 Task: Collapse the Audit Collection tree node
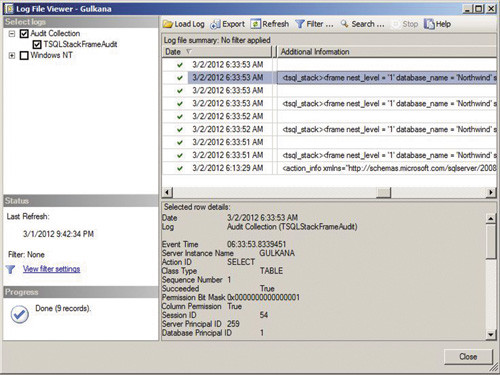[x=12, y=34]
